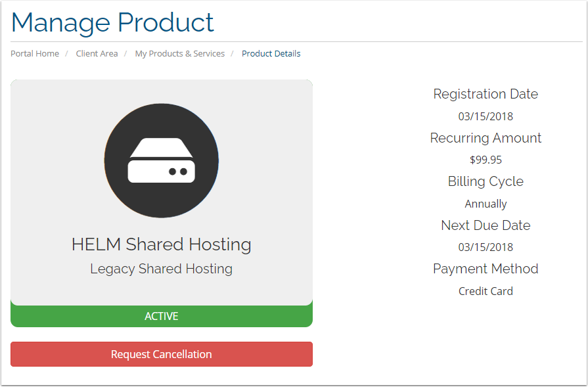Select the Annually billing cycle value
This screenshot has width=588, height=387.
(486, 204)
